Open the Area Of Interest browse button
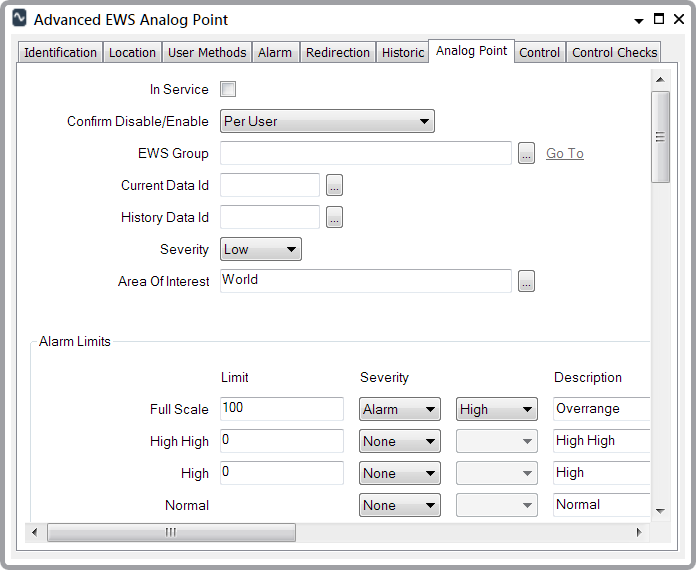Image resolution: width=696 pixels, height=570 pixels. (x=527, y=282)
